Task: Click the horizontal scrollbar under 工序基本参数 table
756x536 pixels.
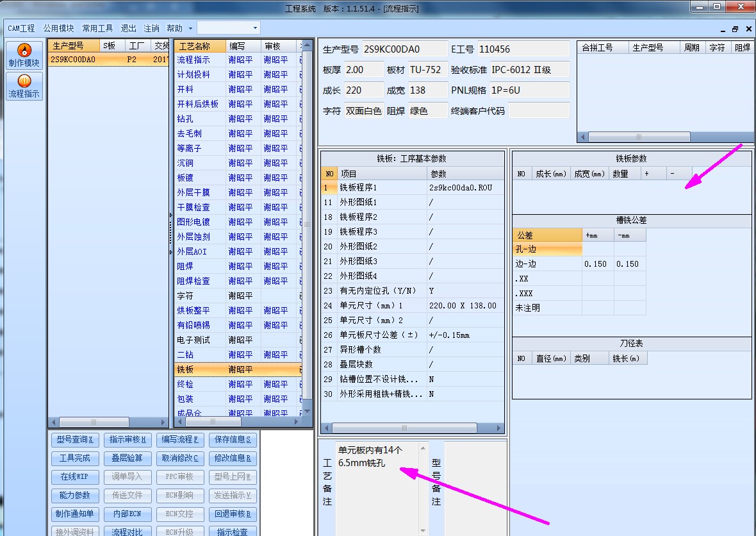Action: [413, 428]
